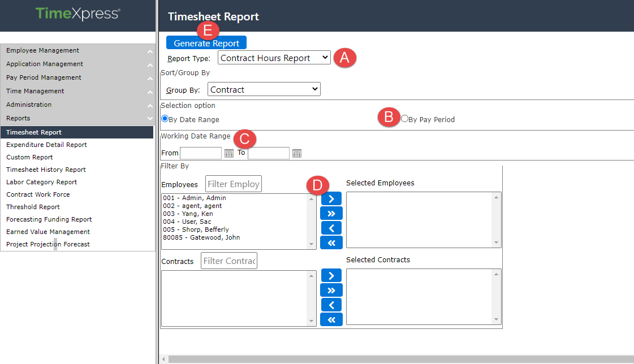634x364 pixels.
Task: Move all contracts to Selected Contracts
Action: 331,290
